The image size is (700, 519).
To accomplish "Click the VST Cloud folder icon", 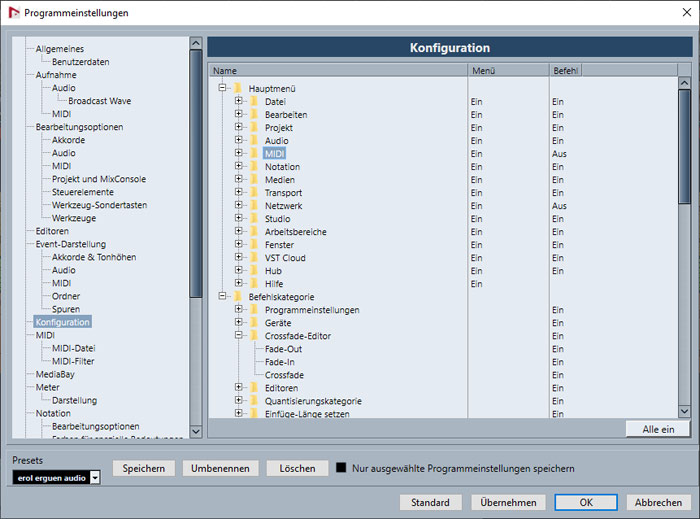I will pyautogui.click(x=254, y=258).
